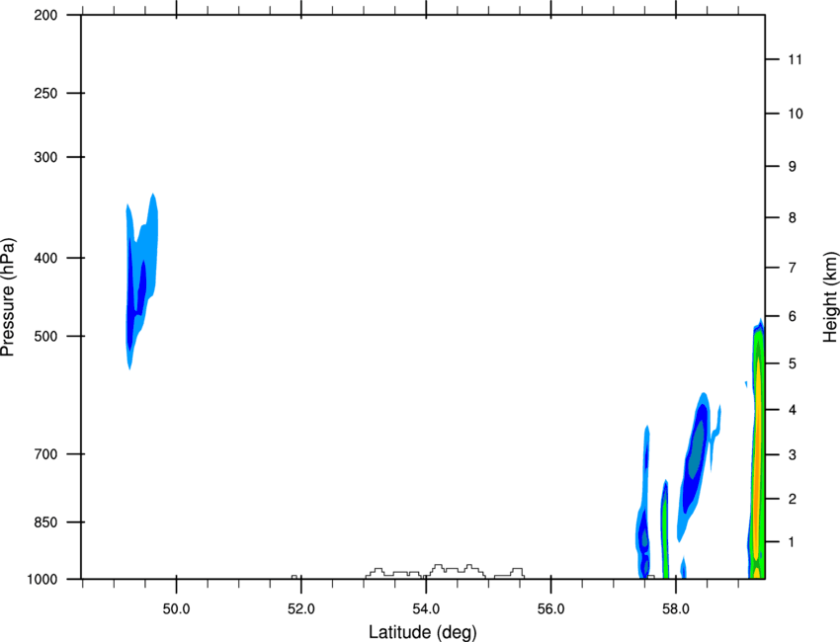Select the 1000 pressure tick label
Screen dimensions: 840x642
click(x=42, y=580)
